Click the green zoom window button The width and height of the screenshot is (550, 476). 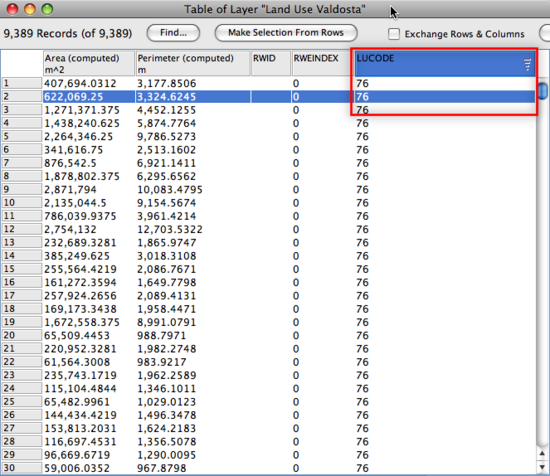click(x=47, y=9)
